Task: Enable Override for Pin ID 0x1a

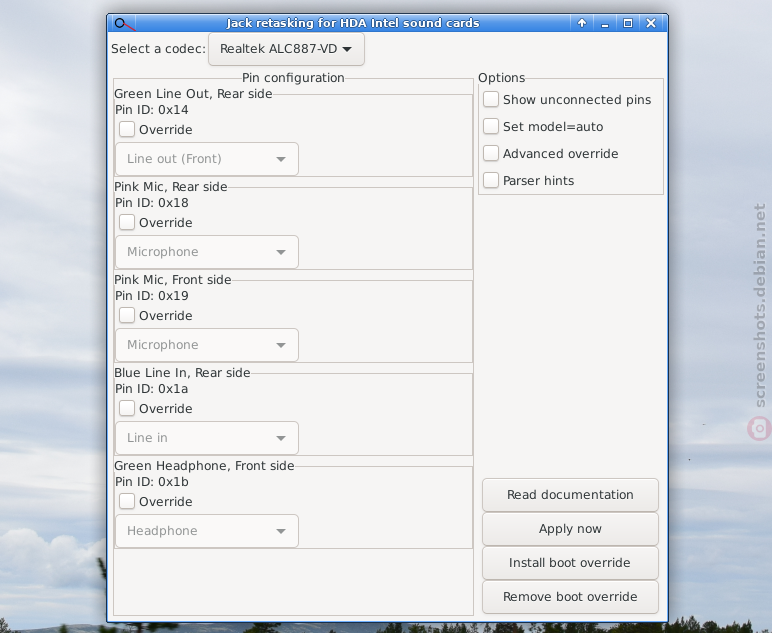Action: (x=127, y=409)
